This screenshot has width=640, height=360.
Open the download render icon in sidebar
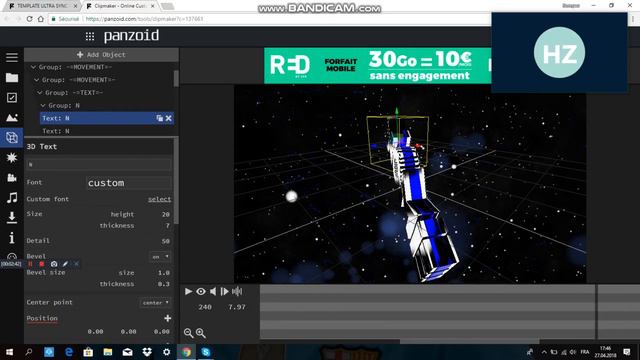pos(12,218)
